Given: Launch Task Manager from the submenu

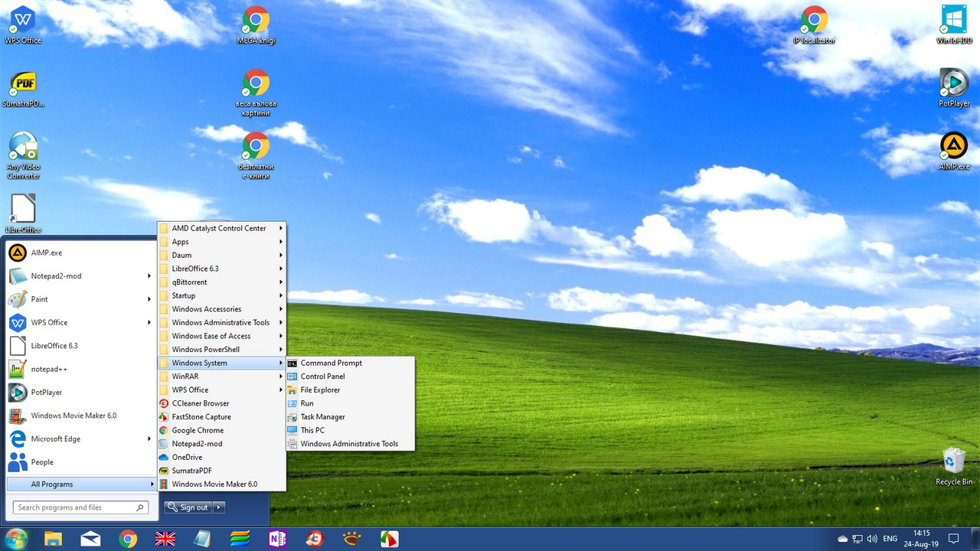Looking at the screenshot, I should coord(350,417).
